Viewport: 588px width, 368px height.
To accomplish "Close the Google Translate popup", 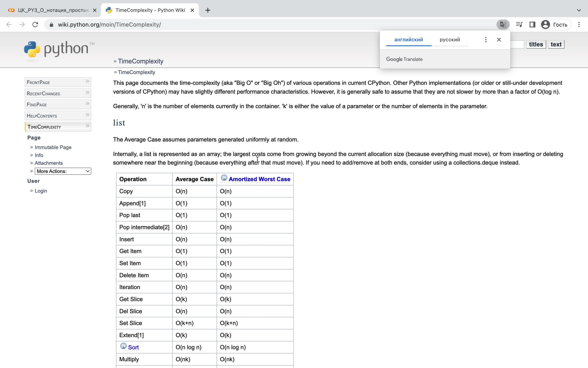I will pos(499,40).
